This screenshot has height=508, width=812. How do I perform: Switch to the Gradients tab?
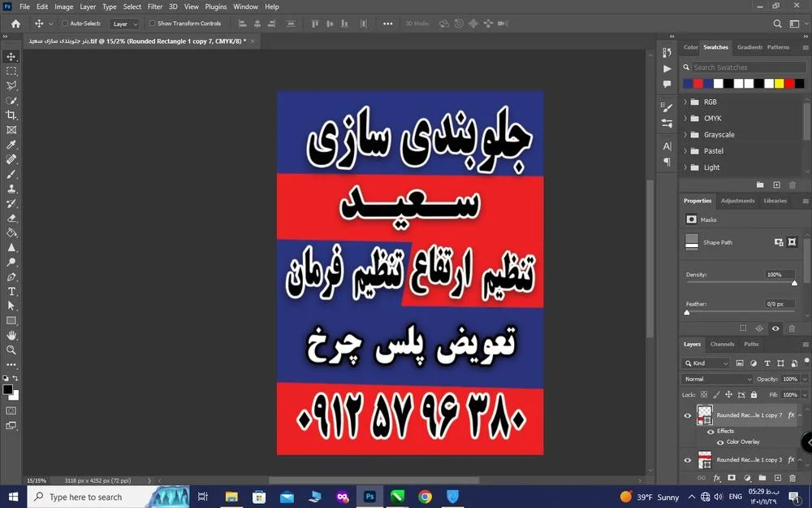(x=749, y=47)
